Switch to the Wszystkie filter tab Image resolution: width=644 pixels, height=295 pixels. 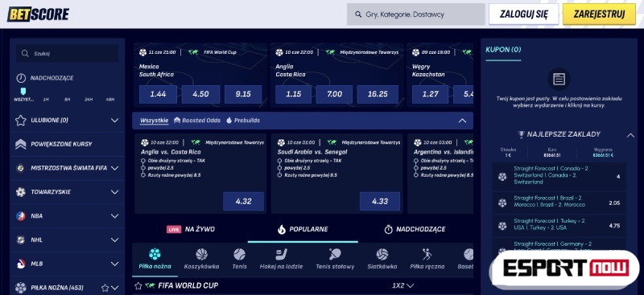154,121
